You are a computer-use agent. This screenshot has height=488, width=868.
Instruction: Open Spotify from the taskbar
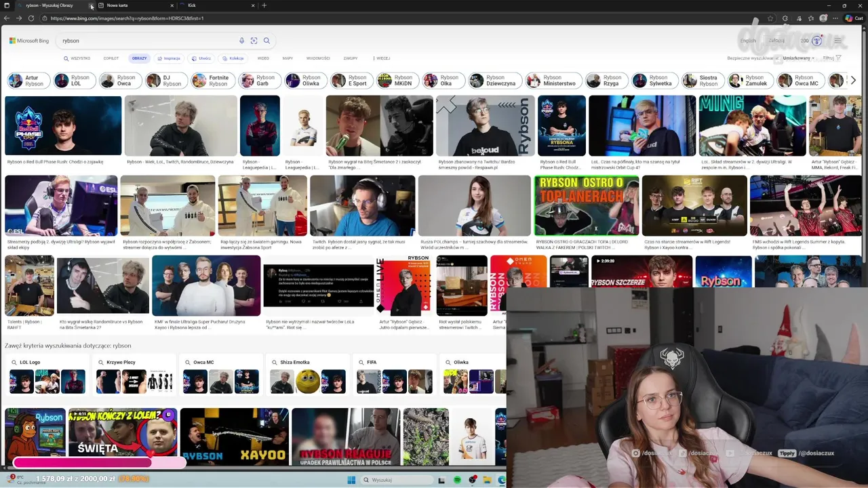pyautogui.click(x=457, y=480)
